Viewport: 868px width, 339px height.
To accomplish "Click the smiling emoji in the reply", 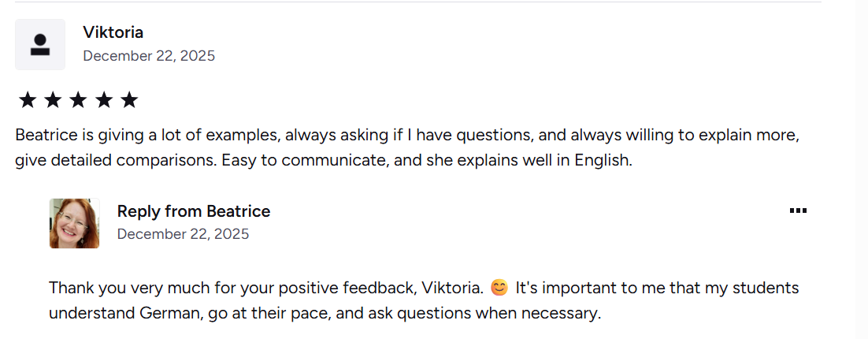I will (x=499, y=288).
